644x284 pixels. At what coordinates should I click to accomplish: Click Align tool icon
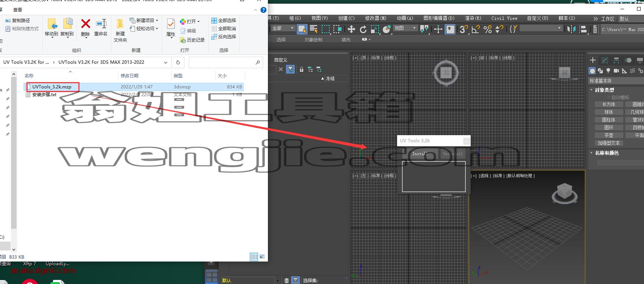click(x=583, y=29)
